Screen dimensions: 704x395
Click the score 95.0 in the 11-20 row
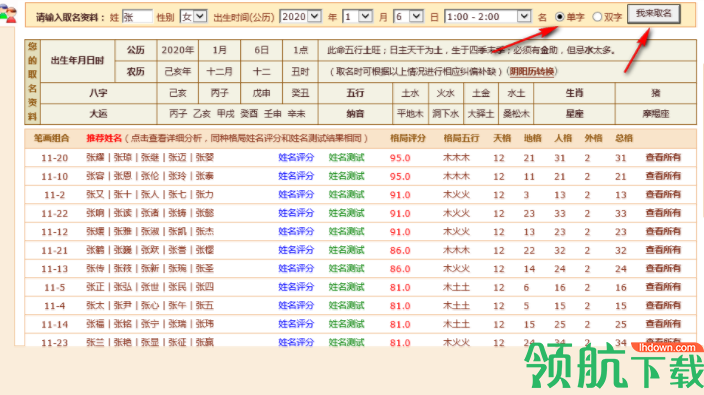400,158
